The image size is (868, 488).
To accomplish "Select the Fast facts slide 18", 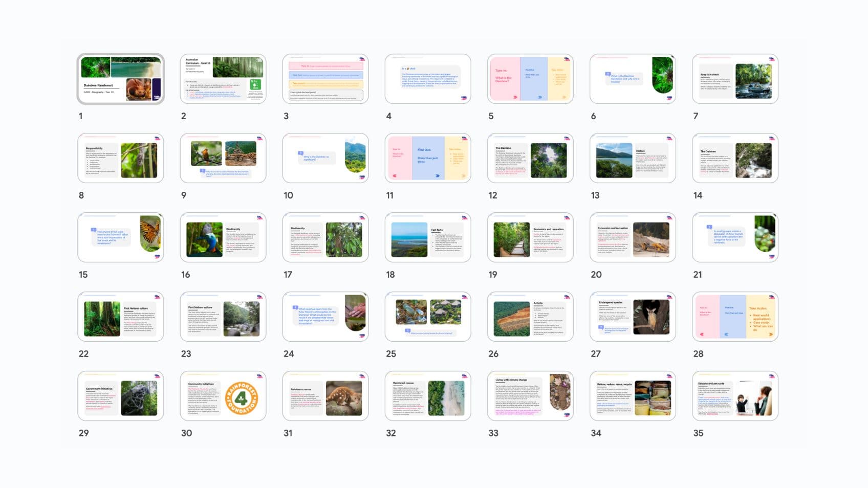I will point(428,237).
